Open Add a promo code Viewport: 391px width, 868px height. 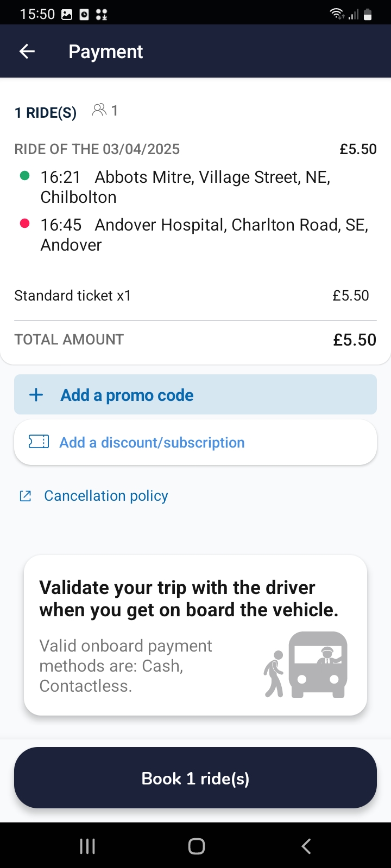[x=127, y=395]
